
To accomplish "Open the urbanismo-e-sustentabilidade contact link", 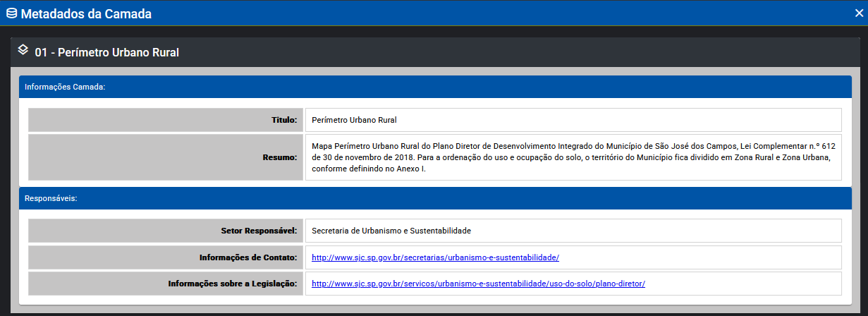I will pyautogui.click(x=435, y=257).
